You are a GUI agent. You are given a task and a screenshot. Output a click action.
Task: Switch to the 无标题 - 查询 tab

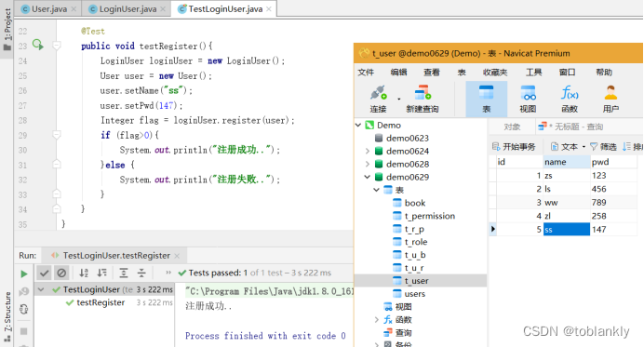pyautogui.click(x=570, y=127)
